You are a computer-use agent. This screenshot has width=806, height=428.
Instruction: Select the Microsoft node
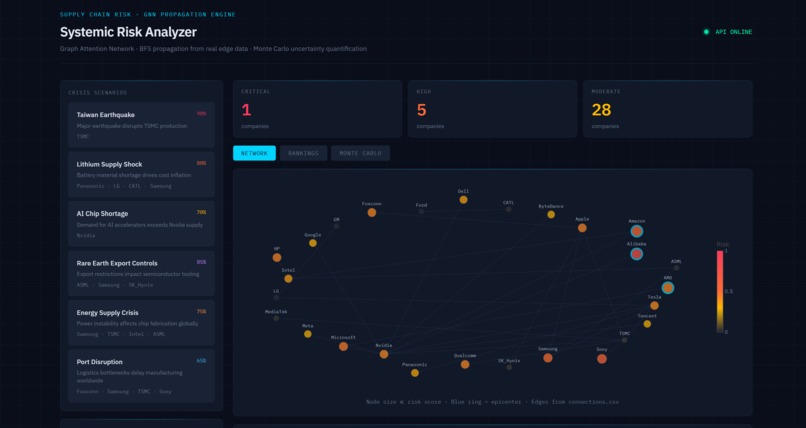(343, 347)
